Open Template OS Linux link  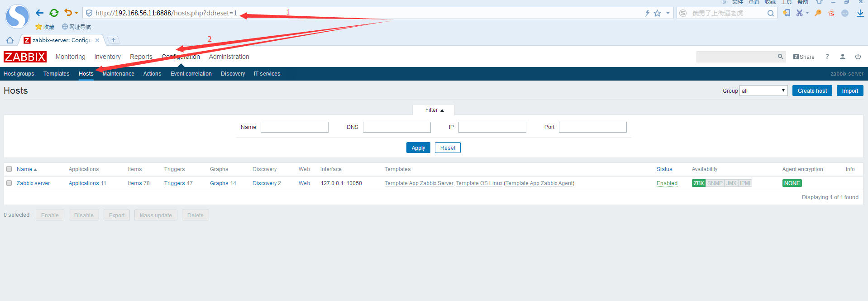pyautogui.click(x=479, y=183)
